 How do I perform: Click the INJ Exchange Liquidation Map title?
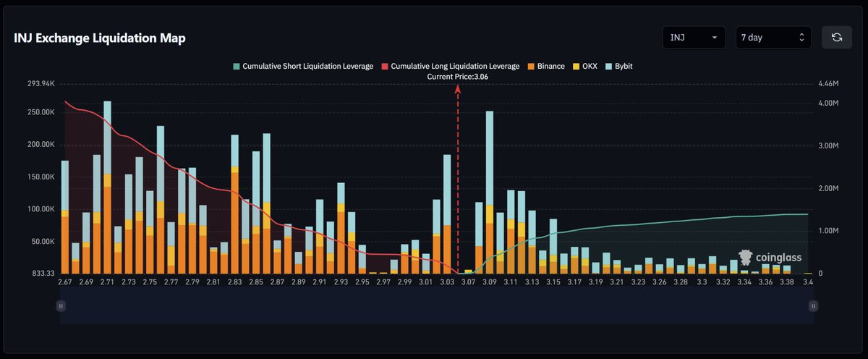[x=100, y=38]
